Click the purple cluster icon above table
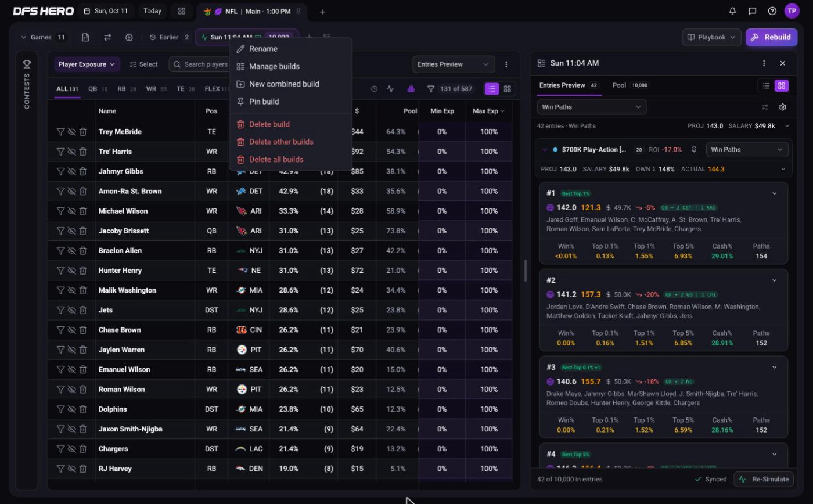 click(x=411, y=89)
